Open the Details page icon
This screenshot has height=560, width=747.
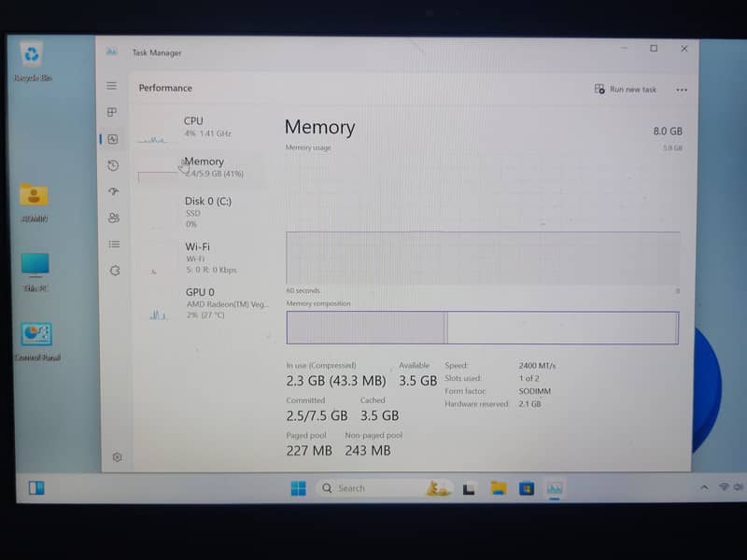click(114, 244)
